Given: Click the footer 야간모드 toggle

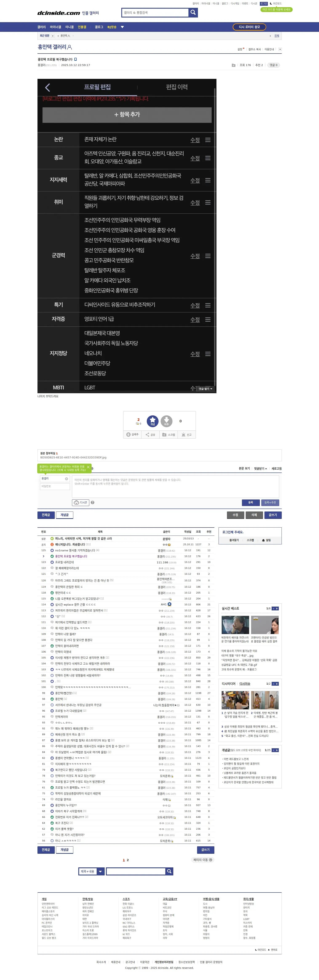Looking at the screenshot, I should tap(260, 950).
